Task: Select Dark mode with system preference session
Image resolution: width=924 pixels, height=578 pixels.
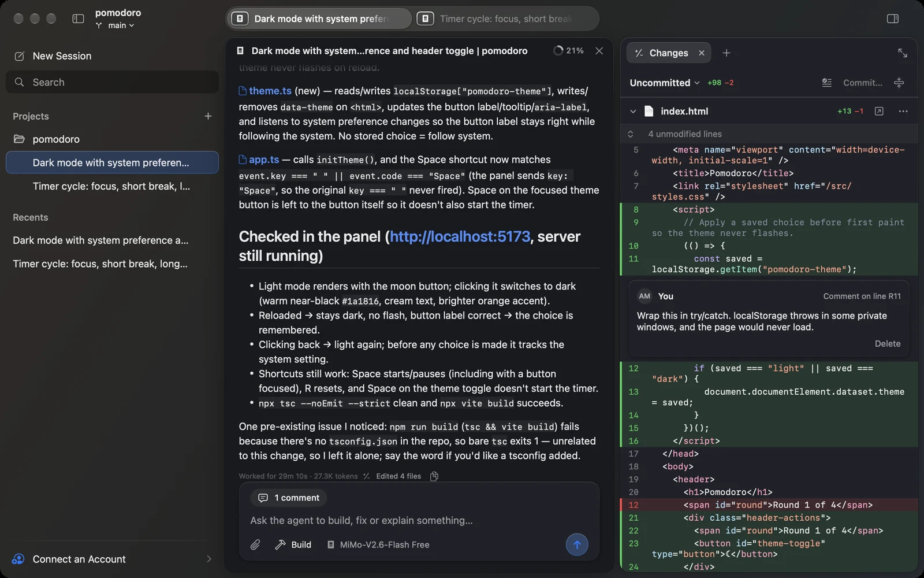Action: pyautogui.click(x=112, y=162)
